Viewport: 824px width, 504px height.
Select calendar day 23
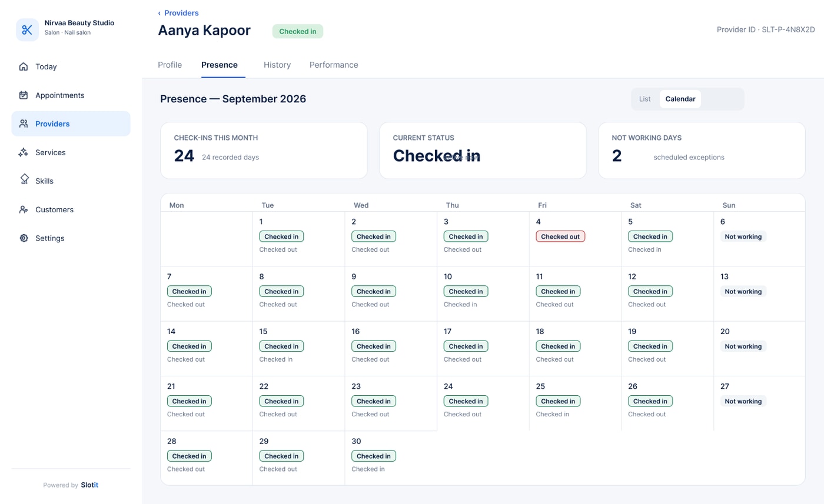click(x=391, y=403)
